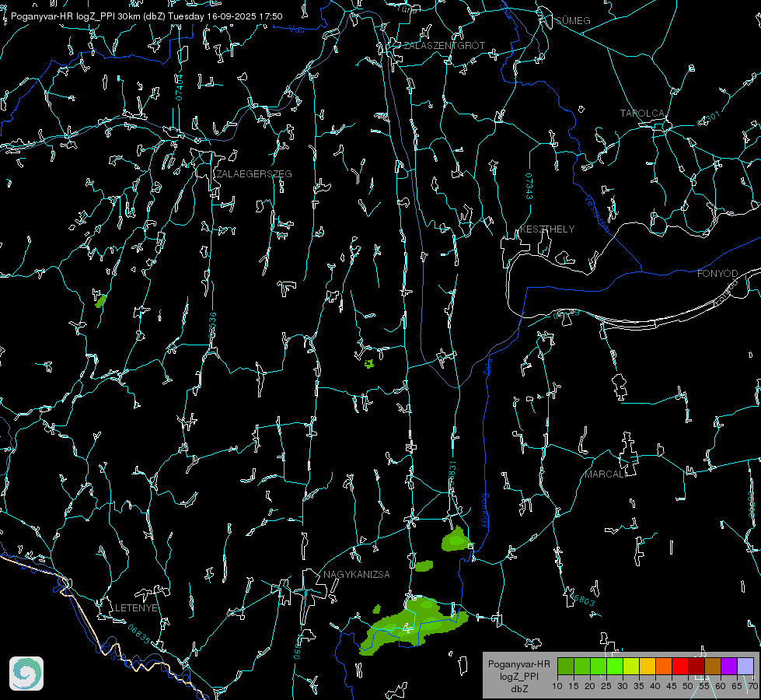Click the tiny green echo in the map center
This screenshot has height=700, width=761.
(x=369, y=364)
